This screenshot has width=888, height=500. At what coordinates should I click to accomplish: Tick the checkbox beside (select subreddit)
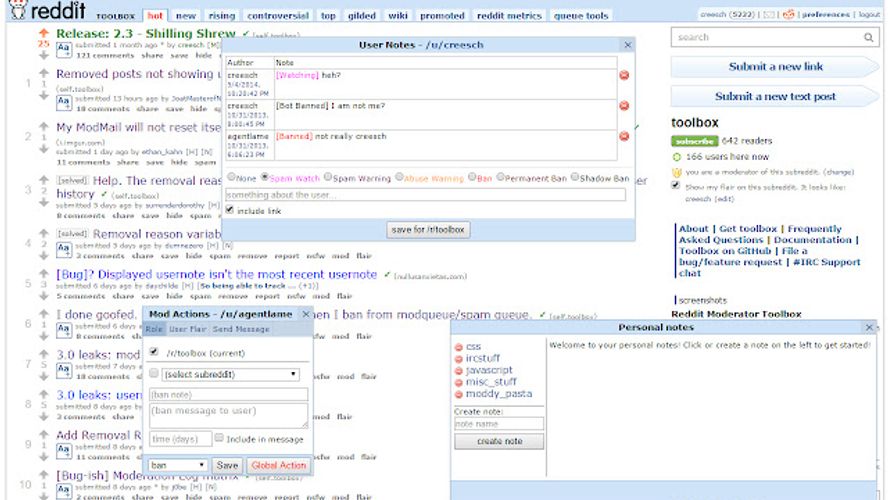point(153,373)
